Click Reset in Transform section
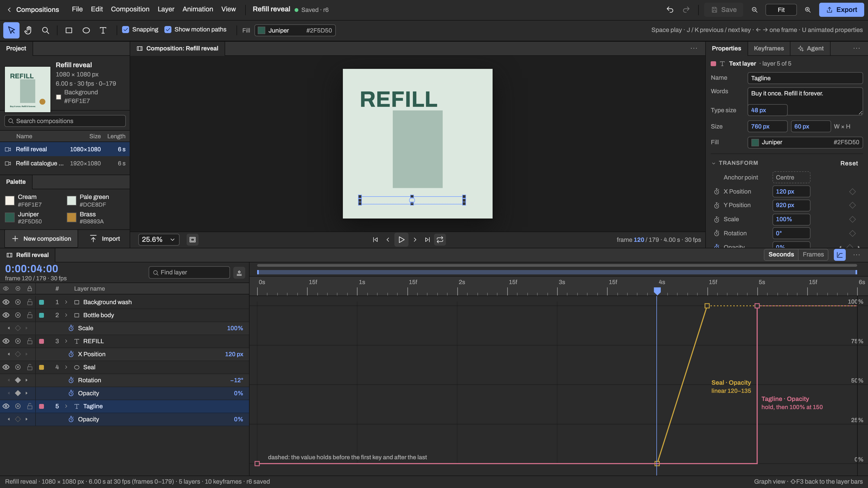868x488 pixels. [x=849, y=163]
